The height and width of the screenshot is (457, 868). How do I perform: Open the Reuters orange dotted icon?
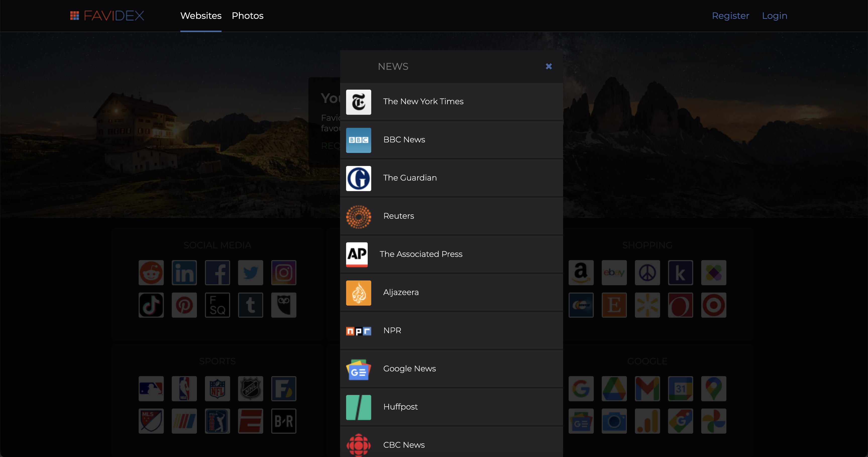358,216
